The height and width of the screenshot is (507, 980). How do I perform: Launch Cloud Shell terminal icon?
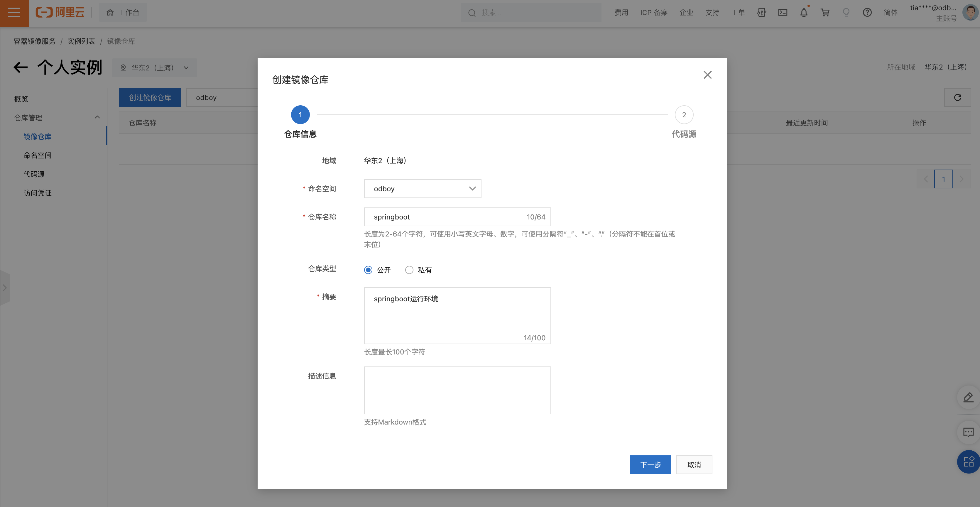click(x=783, y=13)
